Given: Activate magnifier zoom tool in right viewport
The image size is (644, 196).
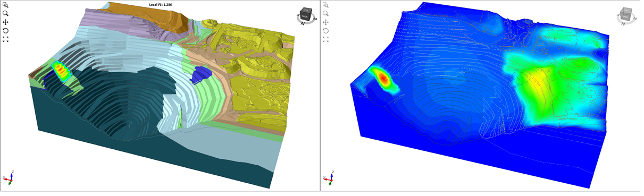Looking at the screenshot, I should click(325, 13).
